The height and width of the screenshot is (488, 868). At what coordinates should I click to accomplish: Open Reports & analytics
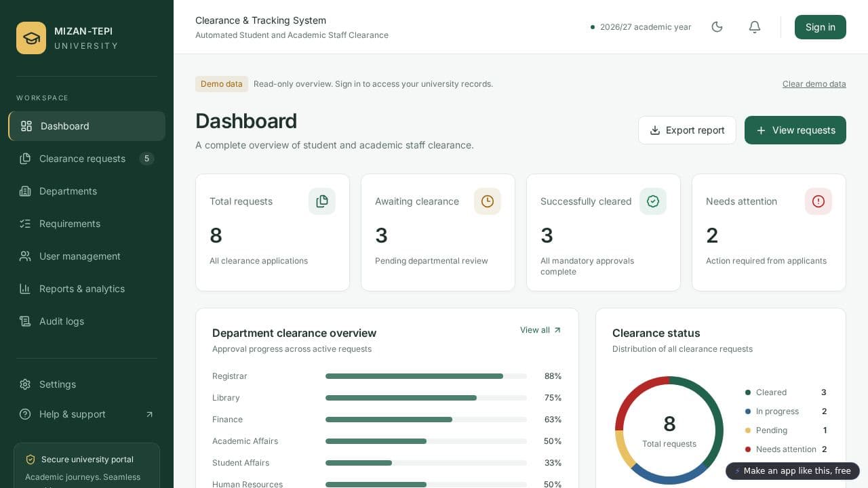click(x=87, y=289)
